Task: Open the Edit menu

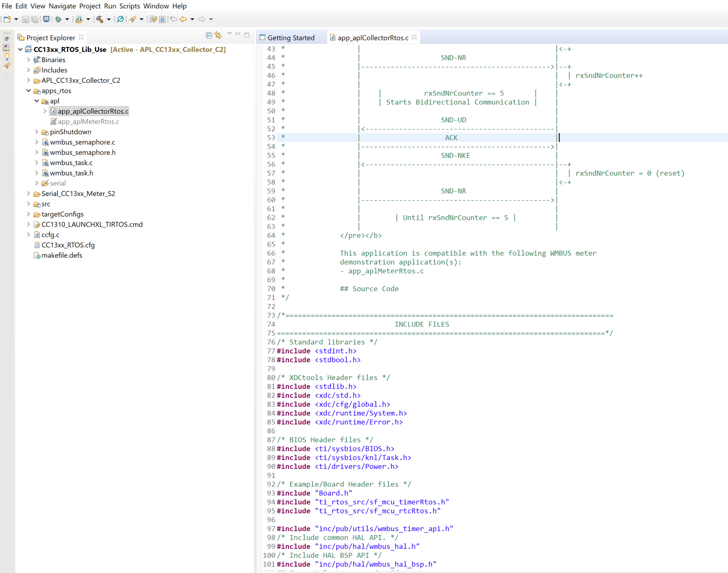Action: pyautogui.click(x=21, y=6)
